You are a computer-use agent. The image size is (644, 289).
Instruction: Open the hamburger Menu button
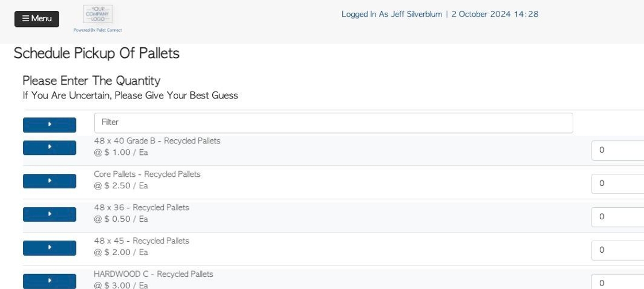pyautogui.click(x=37, y=19)
